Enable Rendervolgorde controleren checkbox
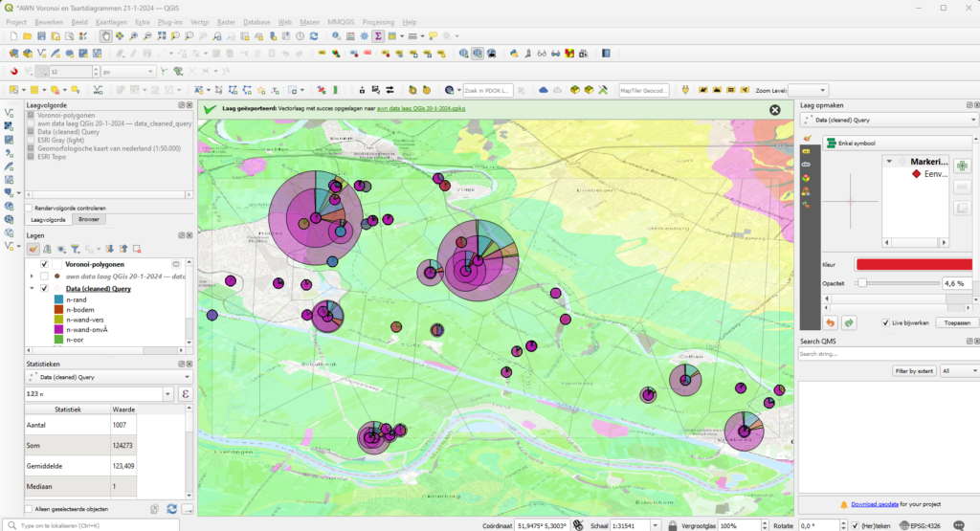Screen dimensions: 980x531 click(x=28, y=207)
